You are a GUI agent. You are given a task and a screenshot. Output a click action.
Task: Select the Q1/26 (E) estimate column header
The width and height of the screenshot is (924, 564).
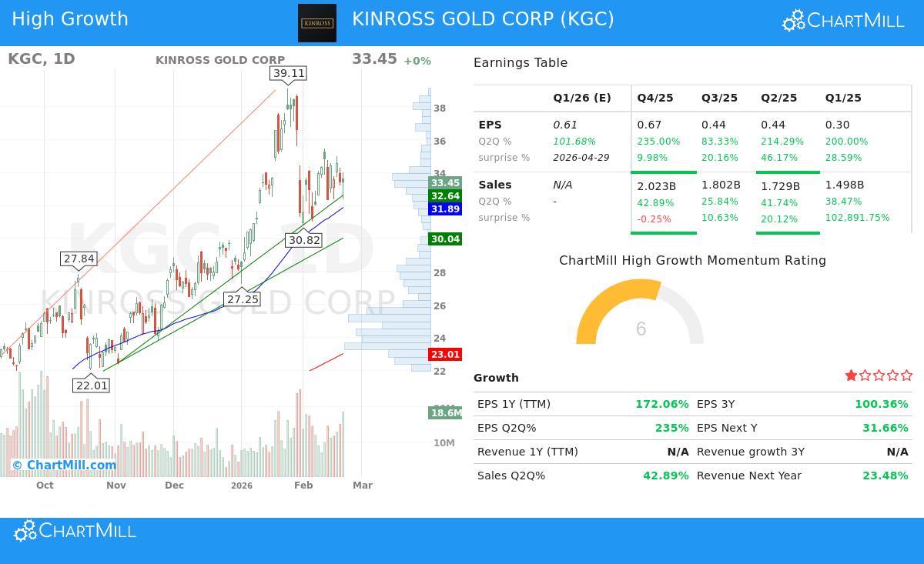click(582, 98)
